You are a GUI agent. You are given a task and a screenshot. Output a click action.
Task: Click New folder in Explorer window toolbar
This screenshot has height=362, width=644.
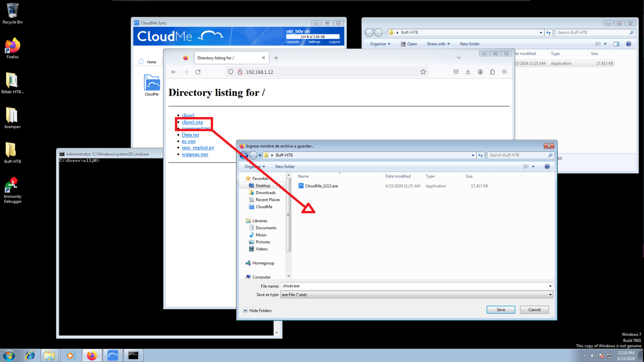tap(470, 44)
